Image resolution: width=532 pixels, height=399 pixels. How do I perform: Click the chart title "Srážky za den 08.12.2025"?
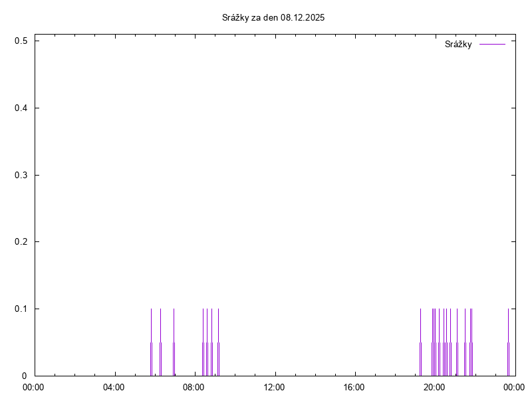[x=273, y=17]
